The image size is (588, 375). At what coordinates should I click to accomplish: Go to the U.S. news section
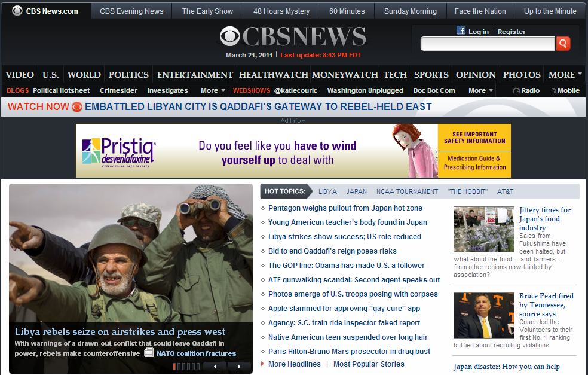(51, 75)
